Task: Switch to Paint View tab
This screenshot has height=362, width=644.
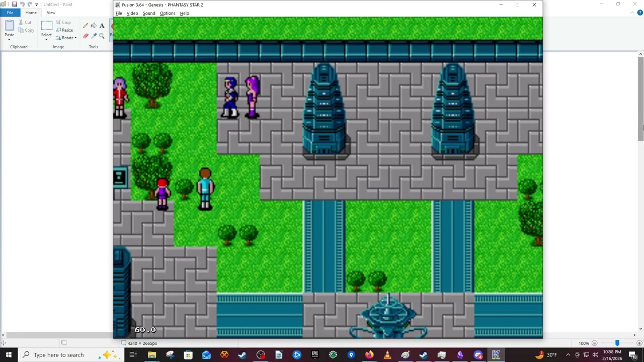Action: click(x=51, y=13)
